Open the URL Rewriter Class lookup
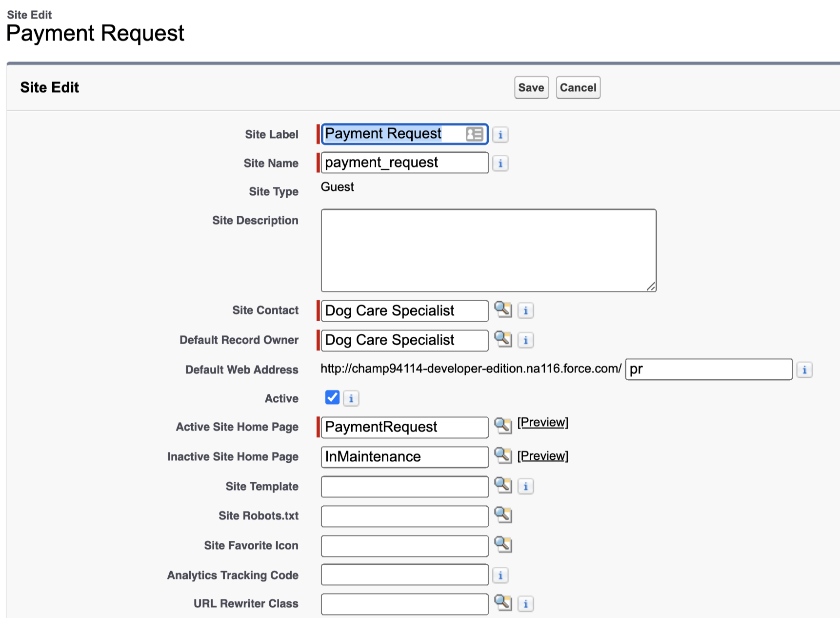The width and height of the screenshot is (840, 618). point(504,603)
